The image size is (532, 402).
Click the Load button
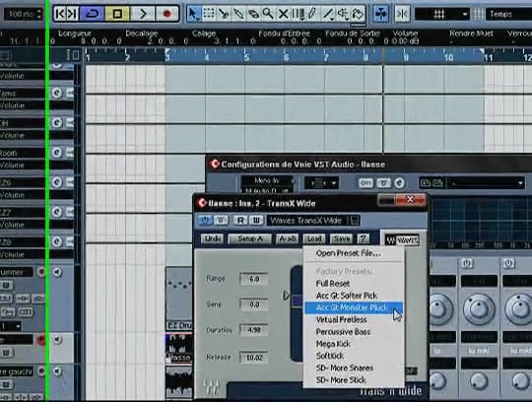(x=314, y=238)
